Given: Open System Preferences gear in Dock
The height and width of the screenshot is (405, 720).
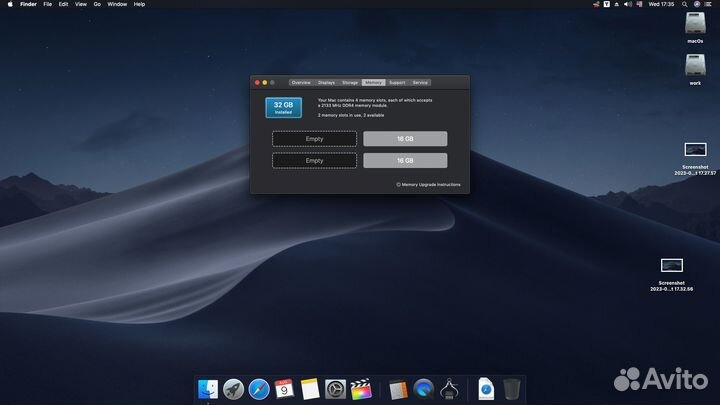Looking at the screenshot, I should [335, 389].
